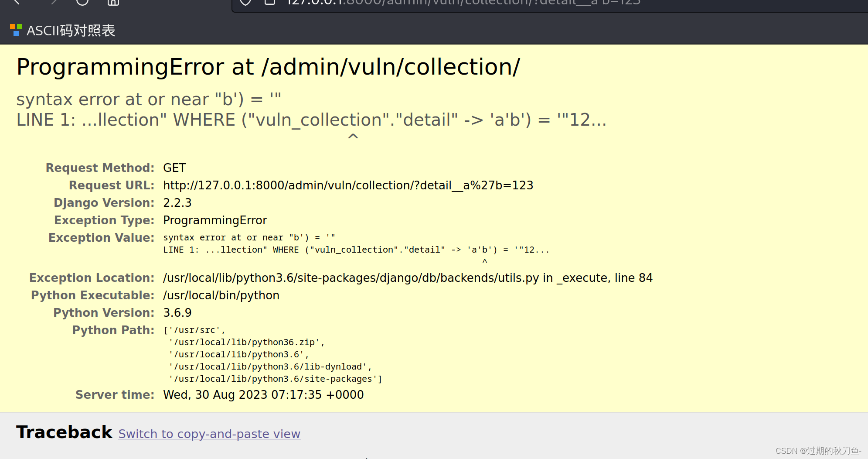Click the Python Executable label
Viewport: 868px width, 459px height.
click(92, 295)
